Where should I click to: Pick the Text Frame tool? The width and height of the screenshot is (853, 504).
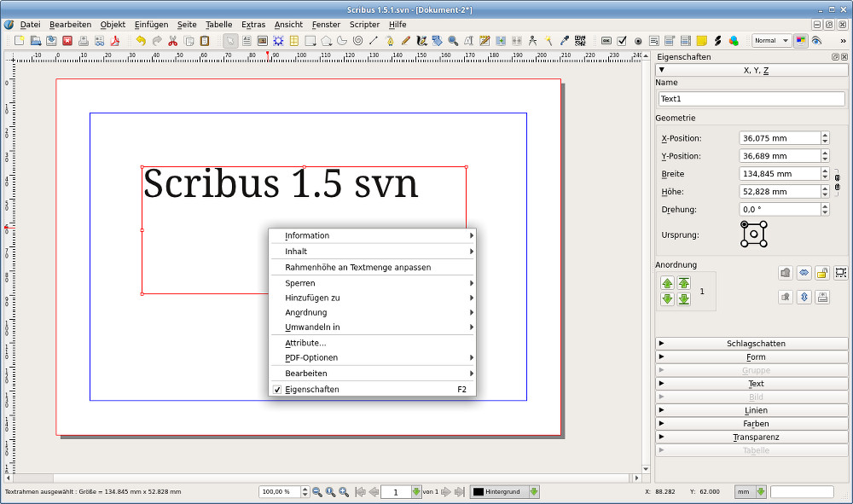(x=247, y=41)
